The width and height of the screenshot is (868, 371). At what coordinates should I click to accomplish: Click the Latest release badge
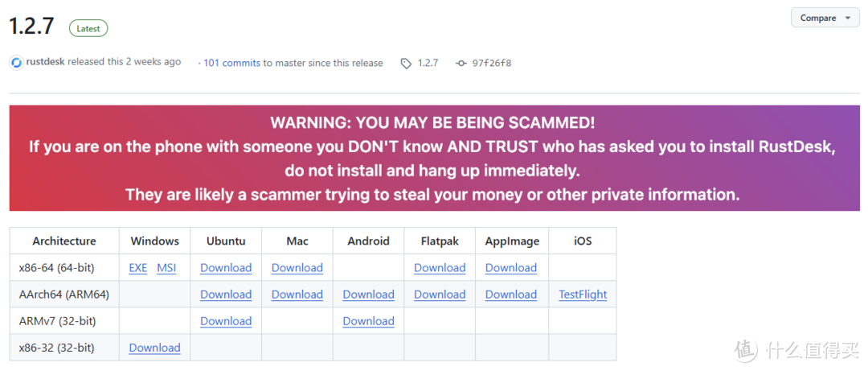pos(88,28)
